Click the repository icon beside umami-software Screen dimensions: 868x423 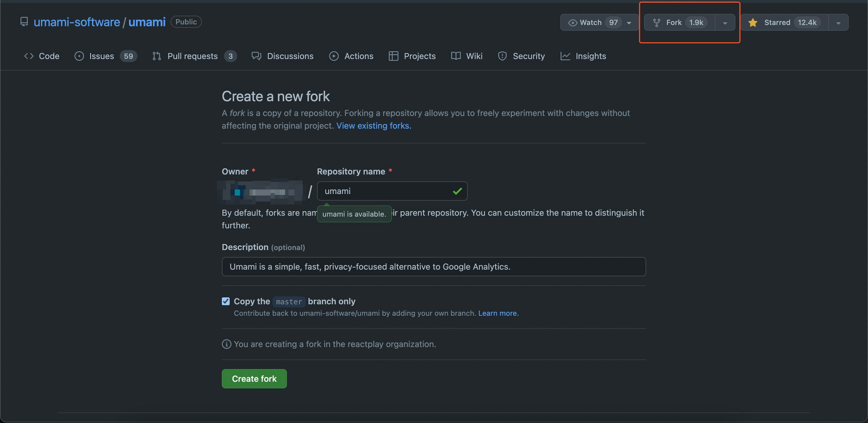(24, 22)
